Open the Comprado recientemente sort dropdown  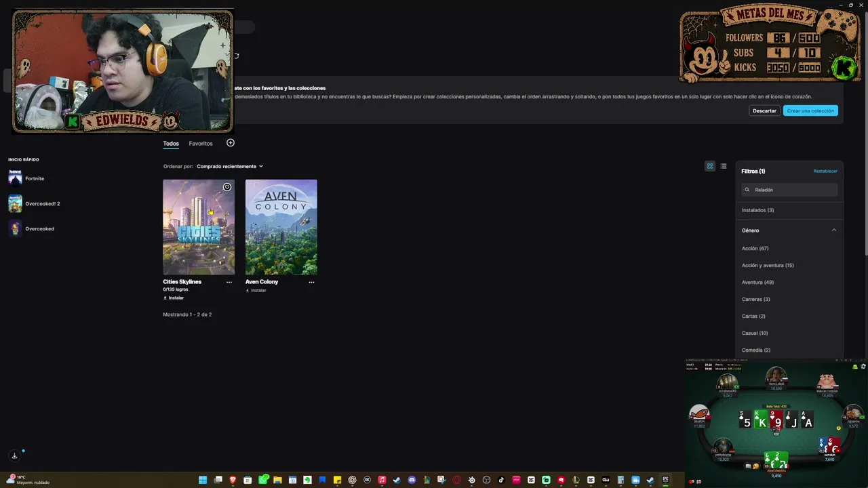click(x=230, y=166)
